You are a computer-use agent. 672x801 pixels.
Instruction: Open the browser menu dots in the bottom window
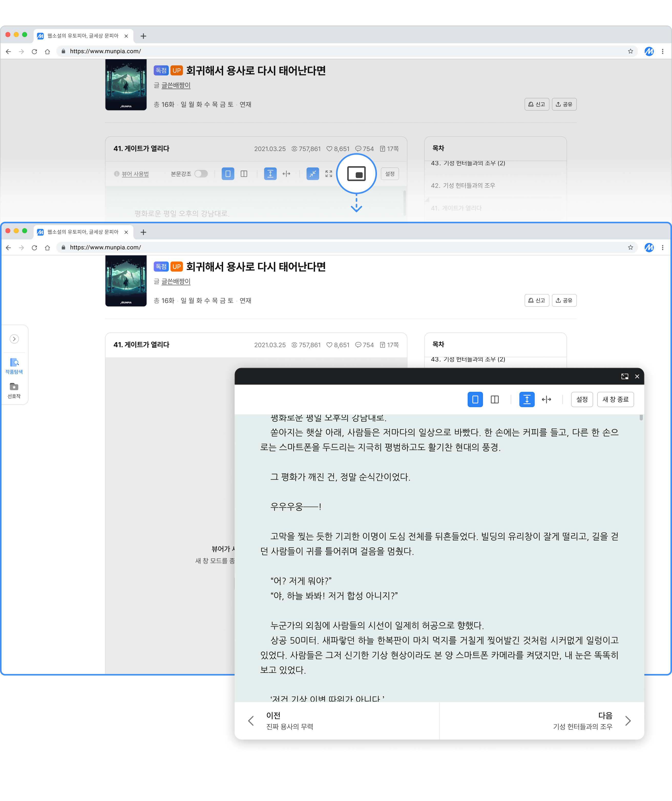click(x=663, y=248)
